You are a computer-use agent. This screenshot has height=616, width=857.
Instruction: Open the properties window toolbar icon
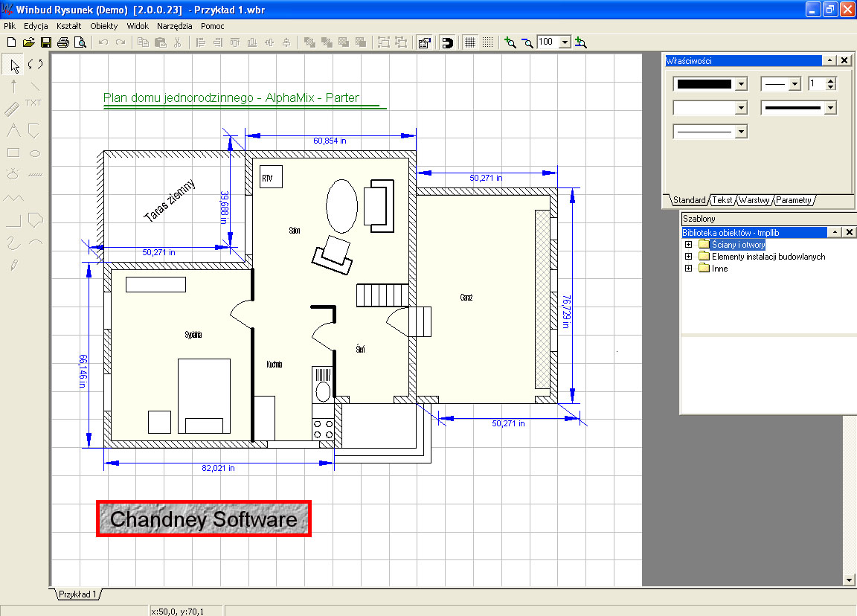[x=424, y=42]
